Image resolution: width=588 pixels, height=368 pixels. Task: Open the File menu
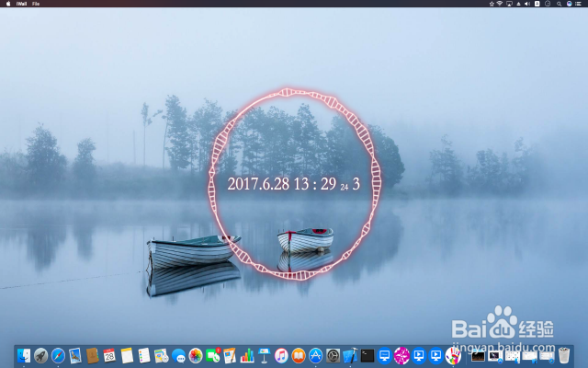(x=36, y=4)
